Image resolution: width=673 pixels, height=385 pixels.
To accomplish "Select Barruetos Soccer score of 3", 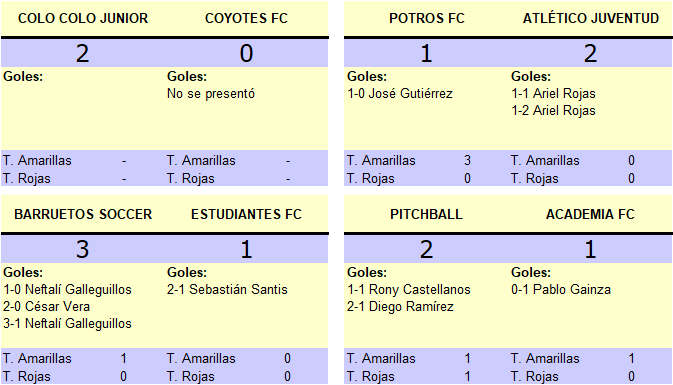I will pyautogui.click(x=82, y=249).
